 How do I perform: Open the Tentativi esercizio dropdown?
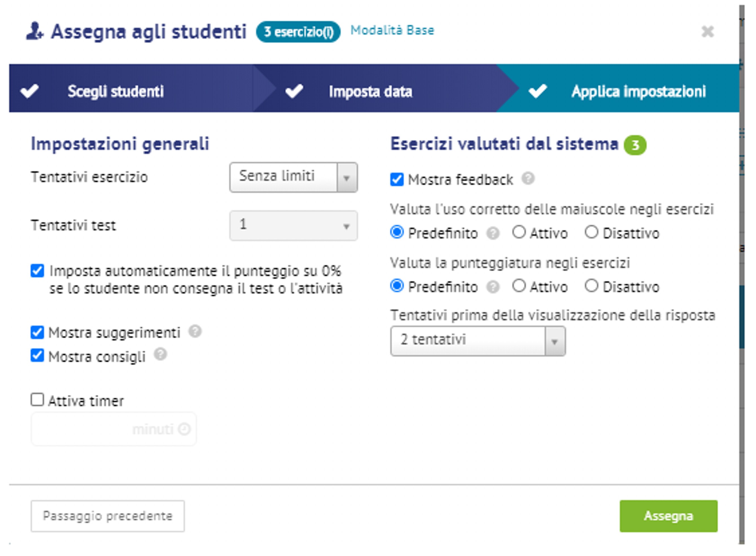pyautogui.click(x=293, y=177)
